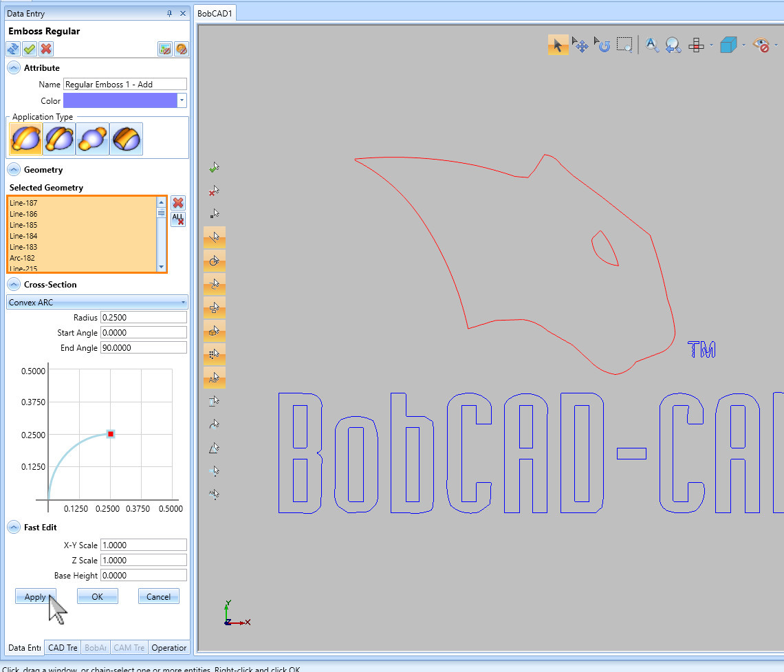The height and width of the screenshot is (672, 784).
Task: Collapse the Geometry section
Action: [13, 169]
